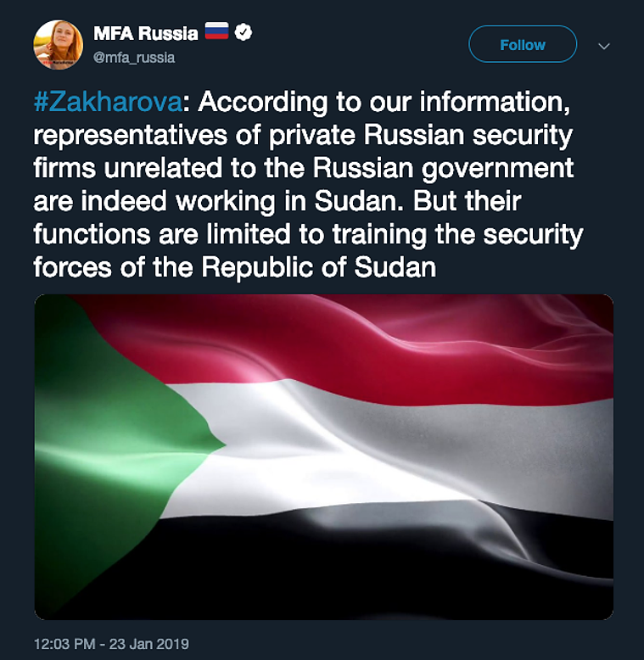Expand the tweet options chevron menu

point(604,46)
